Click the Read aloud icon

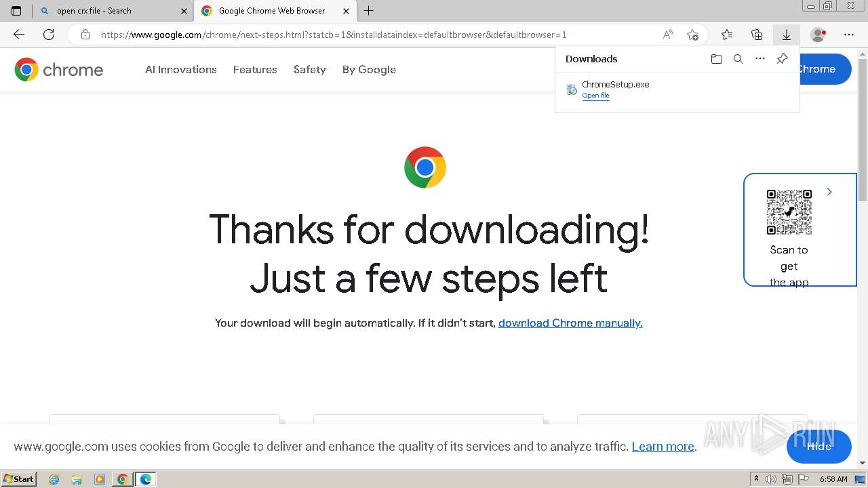pyautogui.click(x=668, y=35)
